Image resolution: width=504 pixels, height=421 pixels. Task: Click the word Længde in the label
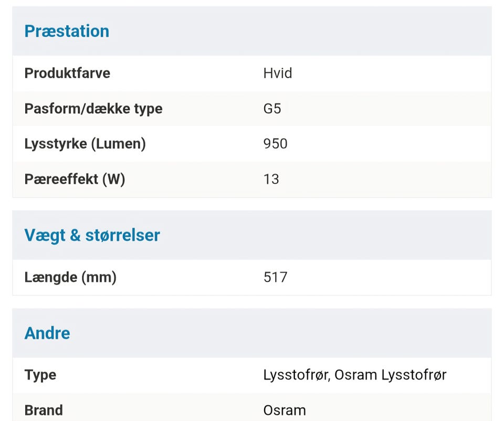[x=50, y=277]
